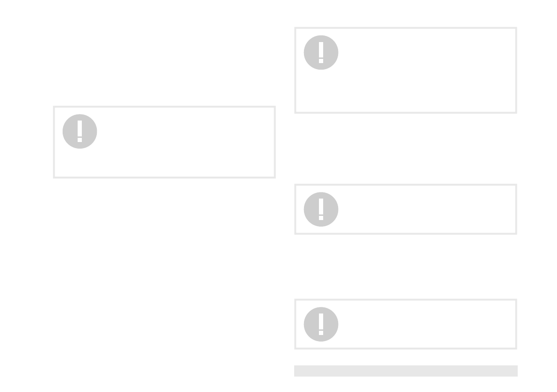The width and height of the screenshot is (557, 392).
Task: Click the exclamation icon in the tallest right-column box
Action: point(321,52)
